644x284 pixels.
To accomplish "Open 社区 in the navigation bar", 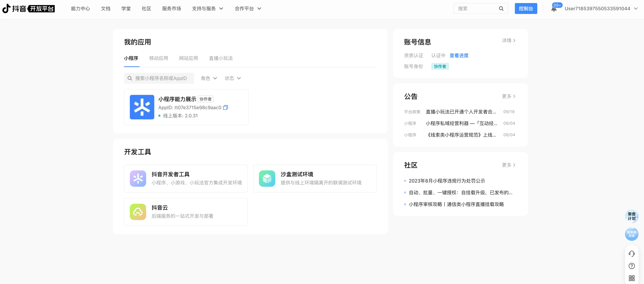I will [146, 9].
